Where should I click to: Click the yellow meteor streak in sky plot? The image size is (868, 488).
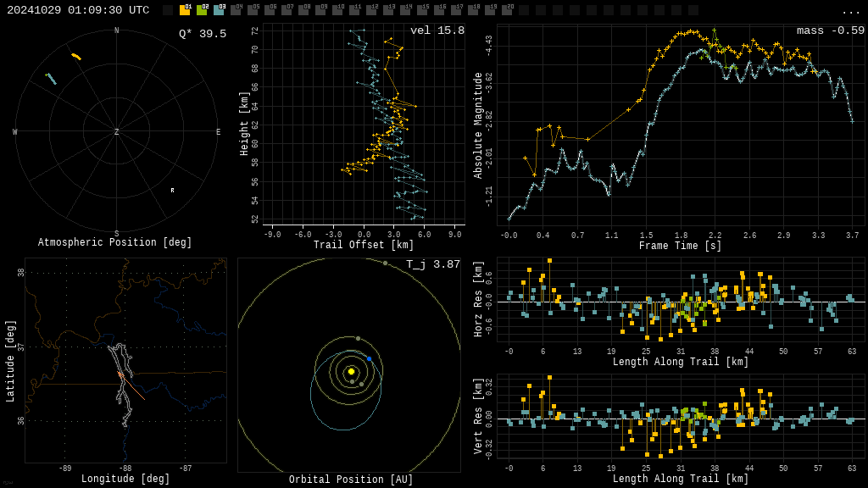click(76, 57)
